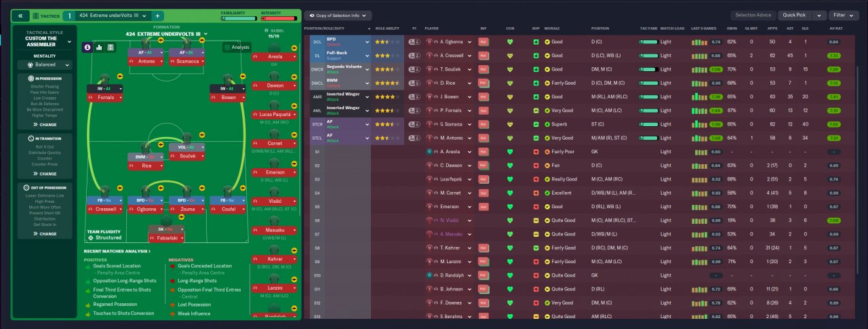868x329 pixels.
Task: Click Change under In Possession instructions
Action: click(x=45, y=125)
